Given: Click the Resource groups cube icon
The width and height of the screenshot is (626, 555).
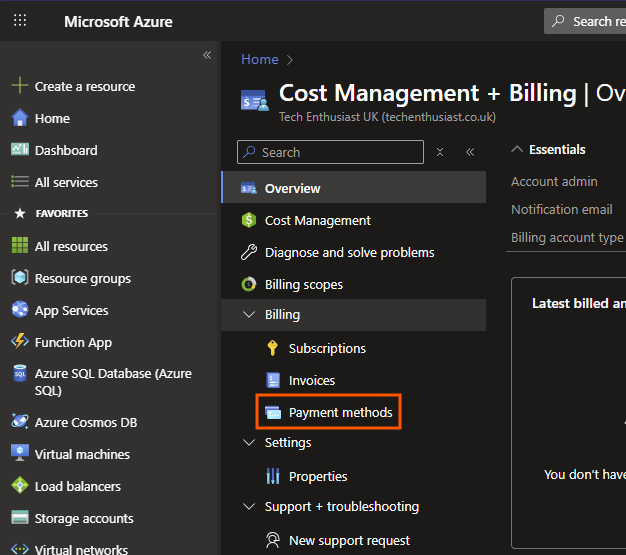Looking at the screenshot, I should point(20,277).
